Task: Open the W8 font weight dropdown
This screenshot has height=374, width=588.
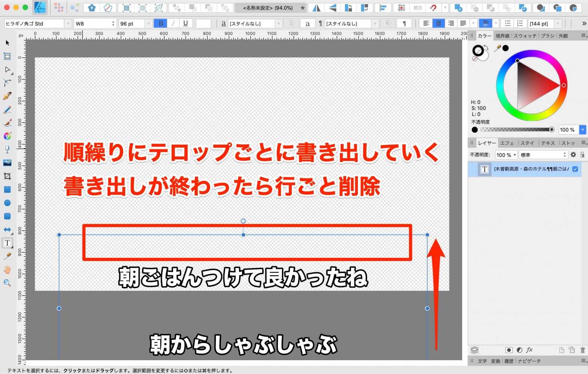Action: point(95,24)
